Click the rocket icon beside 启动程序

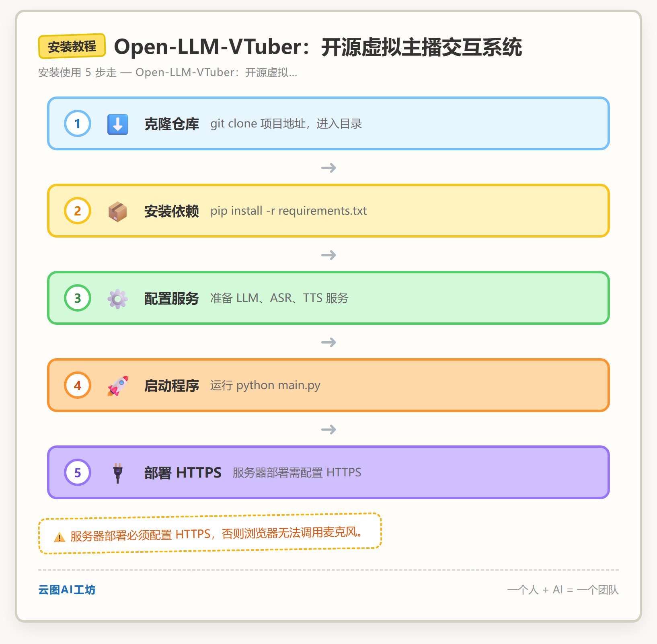point(118,386)
